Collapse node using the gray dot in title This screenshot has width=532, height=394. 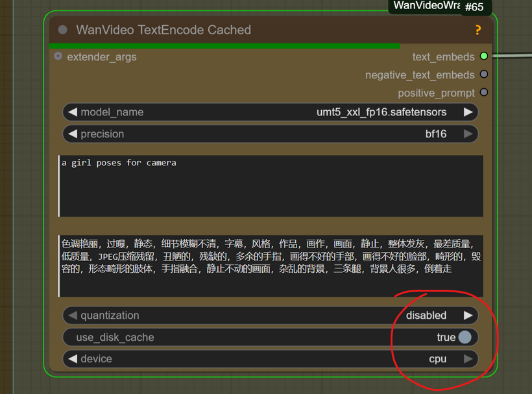click(63, 30)
